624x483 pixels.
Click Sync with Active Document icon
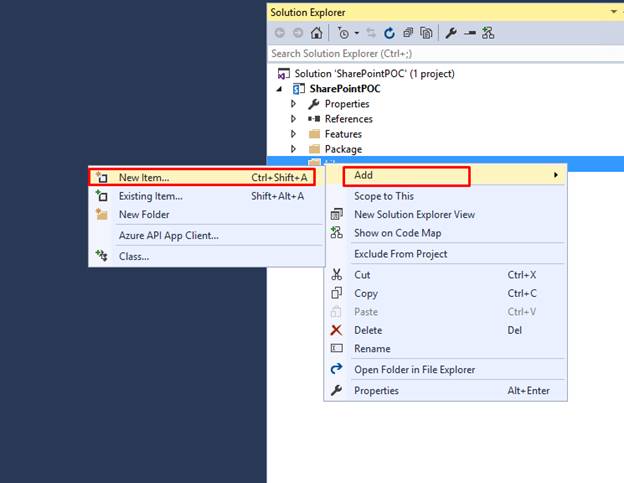point(371,33)
